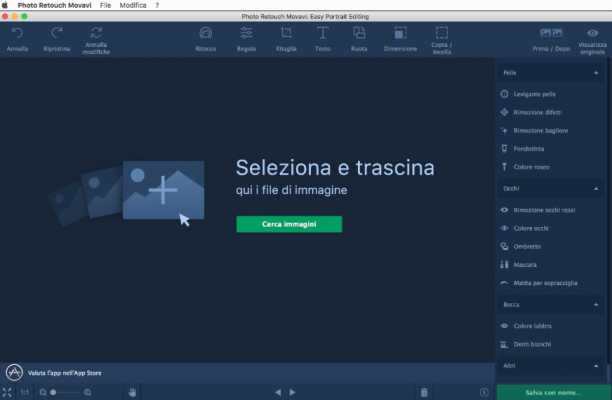612x400 pixels.
Task: Collapse the Occhi section
Action: pyautogui.click(x=596, y=188)
